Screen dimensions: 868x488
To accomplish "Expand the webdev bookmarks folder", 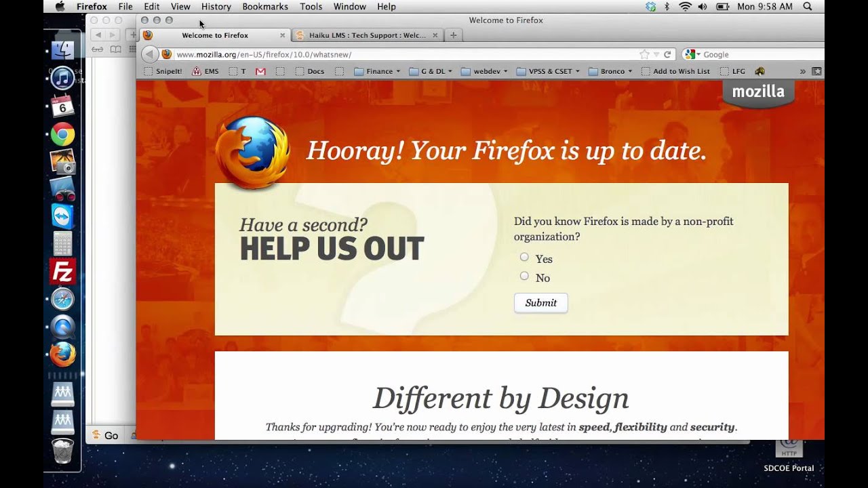I will coord(485,71).
